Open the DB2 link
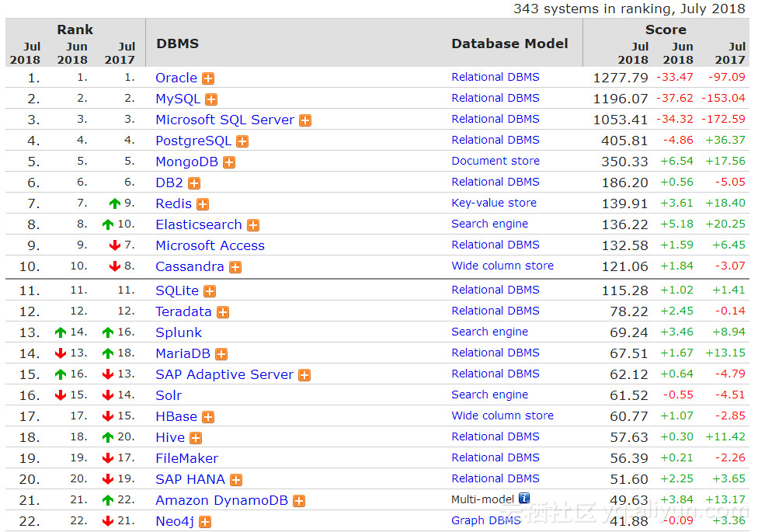 click(169, 183)
